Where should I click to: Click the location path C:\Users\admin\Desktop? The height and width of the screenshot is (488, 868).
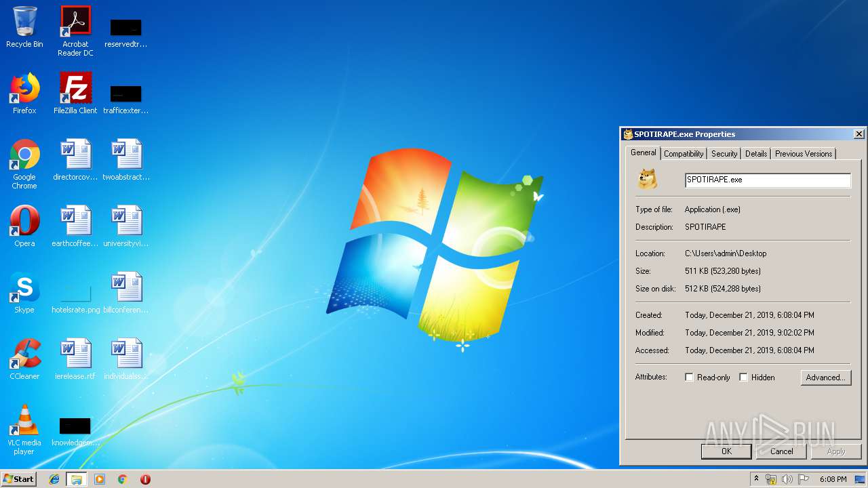coord(726,253)
